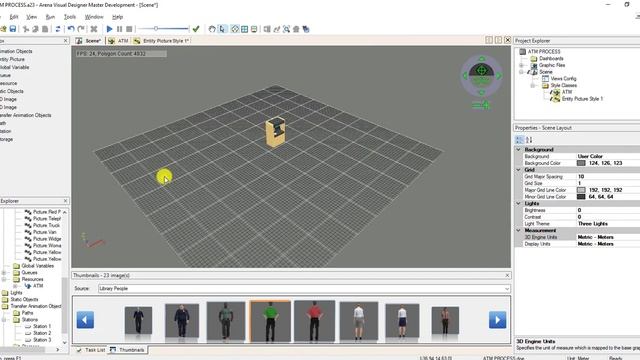Open the View menu

pyautogui.click(x=31, y=17)
